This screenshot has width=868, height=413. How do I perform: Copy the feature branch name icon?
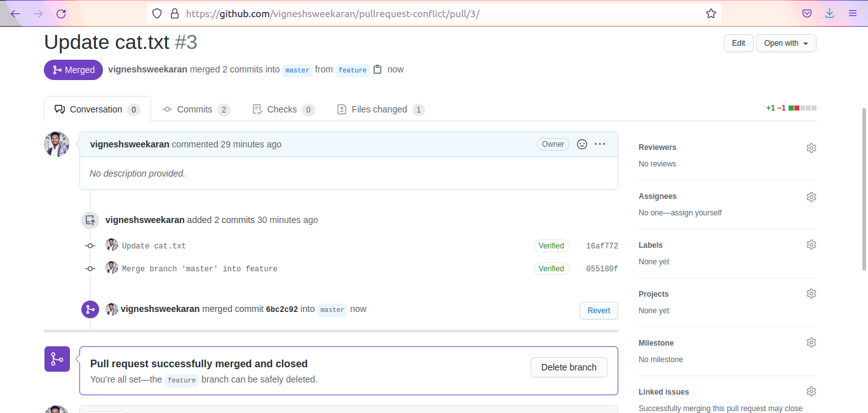[x=377, y=69]
